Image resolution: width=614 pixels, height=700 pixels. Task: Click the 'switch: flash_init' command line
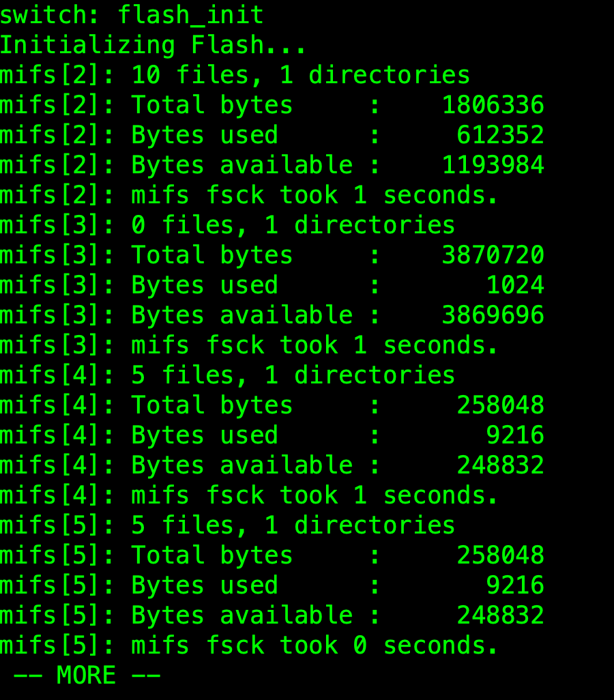pyautogui.click(x=132, y=14)
